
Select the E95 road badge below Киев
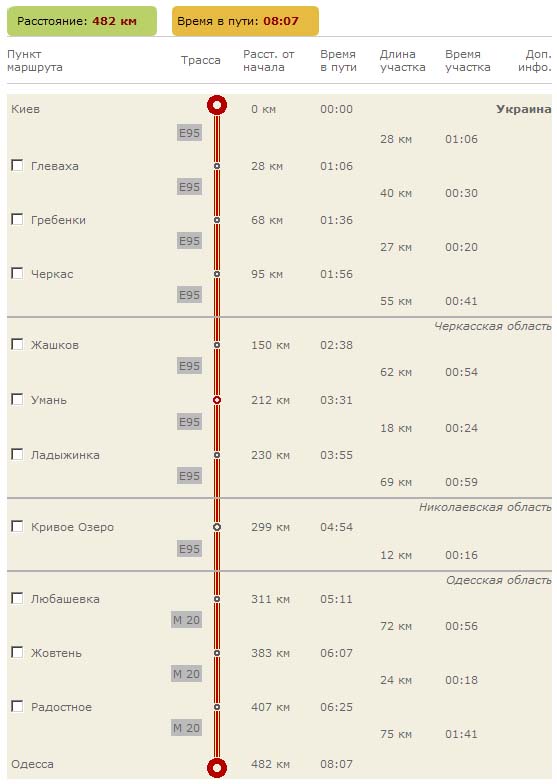tap(190, 133)
